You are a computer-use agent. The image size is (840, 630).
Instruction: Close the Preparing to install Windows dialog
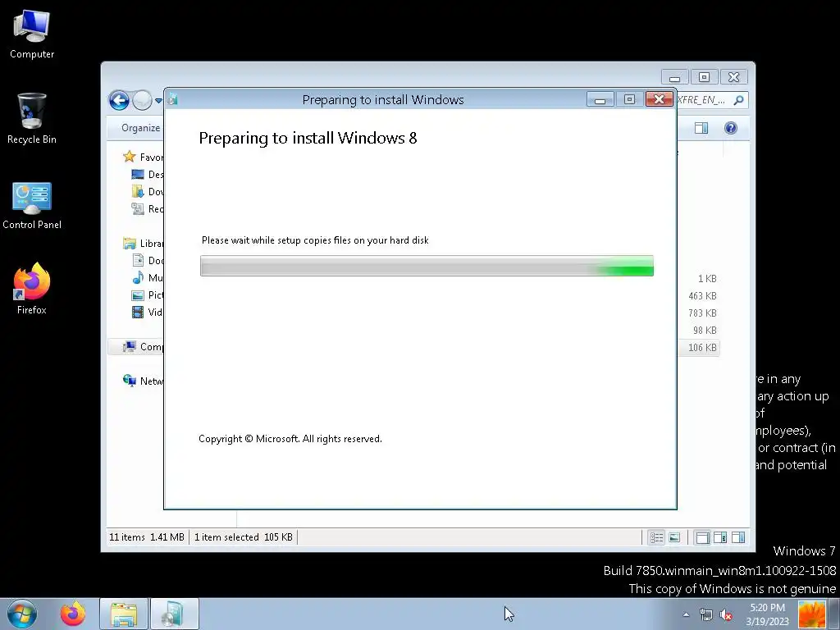pos(659,99)
